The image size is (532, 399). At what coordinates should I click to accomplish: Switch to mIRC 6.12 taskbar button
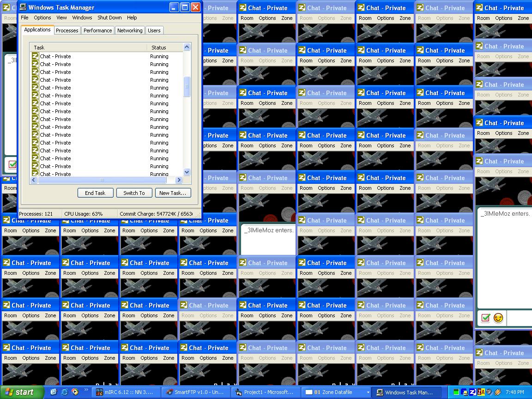click(126, 392)
